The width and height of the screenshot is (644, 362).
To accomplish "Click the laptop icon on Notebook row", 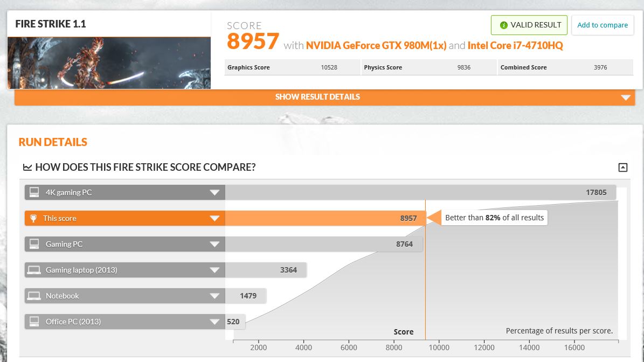I will coord(33,296).
